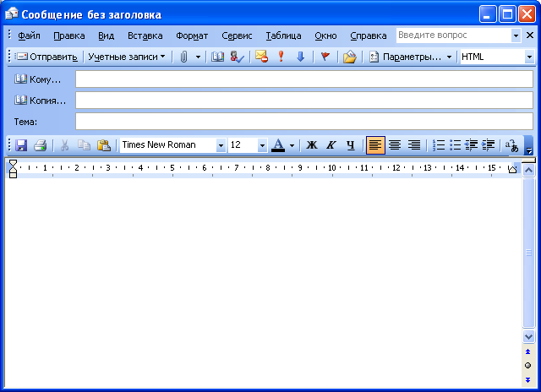Open the Правка menu
Screen dimensions: 541x392
coord(69,35)
